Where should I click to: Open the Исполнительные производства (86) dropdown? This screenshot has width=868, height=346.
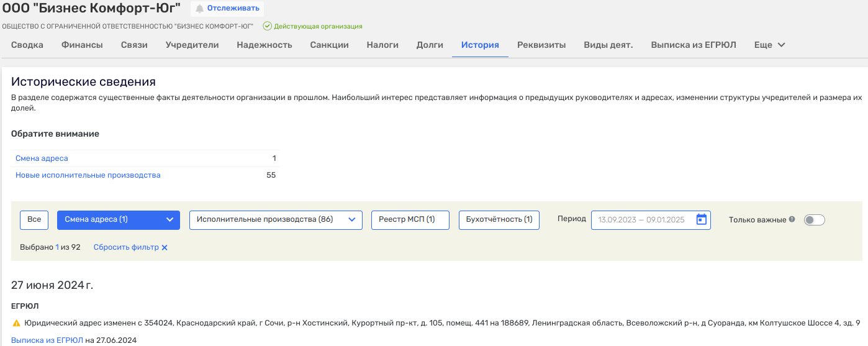pyautogui.click(x=276, y=220)
